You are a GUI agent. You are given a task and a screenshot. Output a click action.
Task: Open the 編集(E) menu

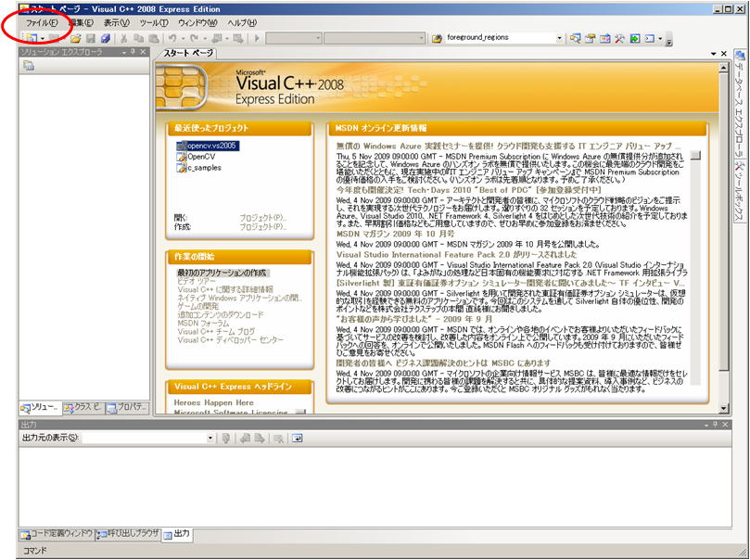(x=81, y=22)
